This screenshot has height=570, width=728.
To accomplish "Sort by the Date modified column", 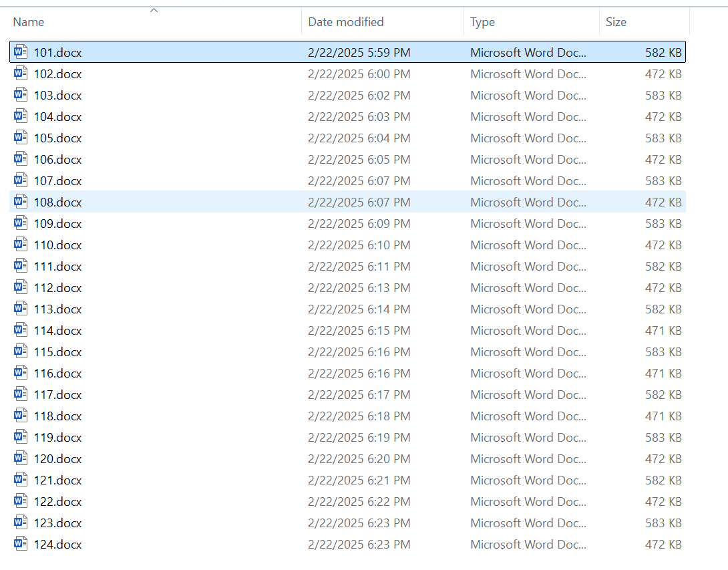I will coord(345,22).
